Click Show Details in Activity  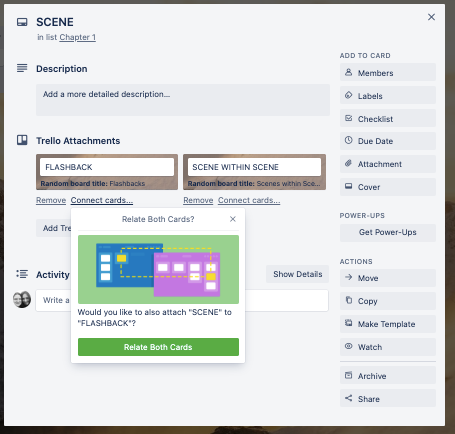[297, 274]
